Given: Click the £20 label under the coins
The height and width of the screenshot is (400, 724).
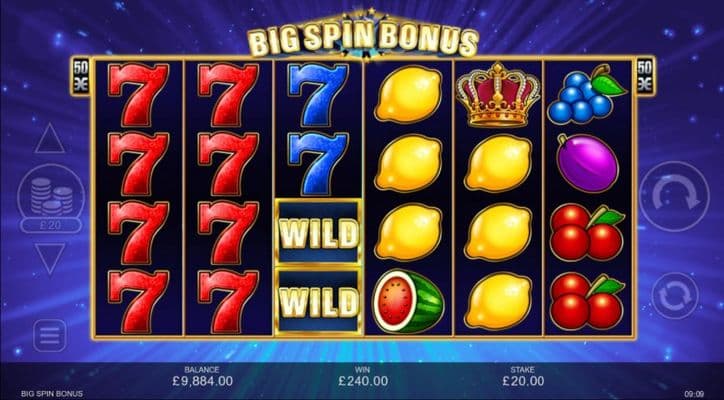Looking at the screenshot, I should point(51,225).
